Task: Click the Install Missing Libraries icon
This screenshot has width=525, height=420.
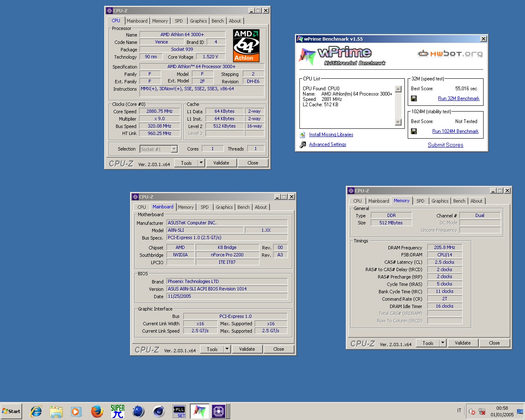Action: (303, 135)
